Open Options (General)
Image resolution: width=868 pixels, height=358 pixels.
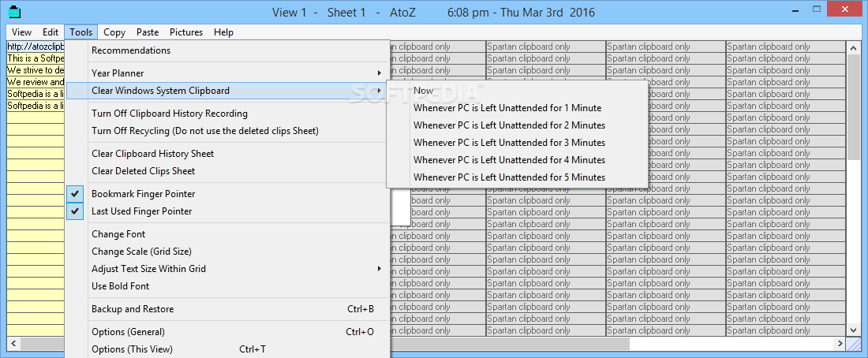[x=227, y=332]
